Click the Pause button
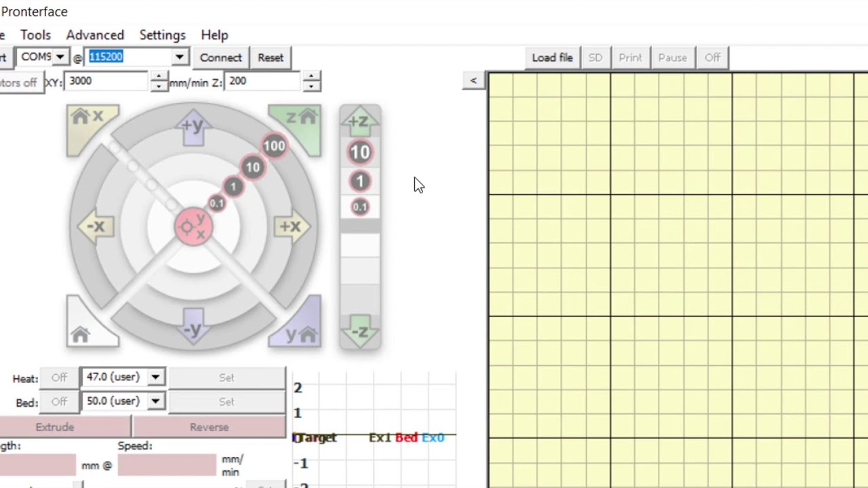This screenshot has height=488, width=868. 673,58
